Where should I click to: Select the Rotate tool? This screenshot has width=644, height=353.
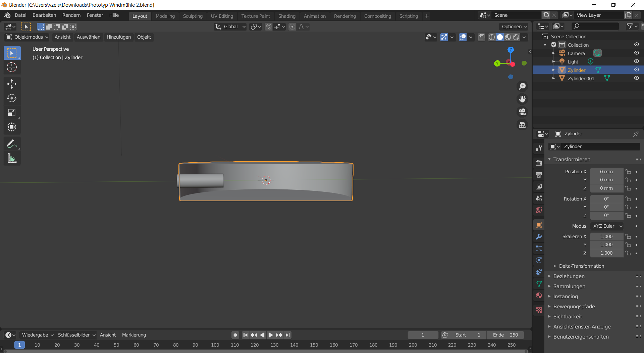12,98
